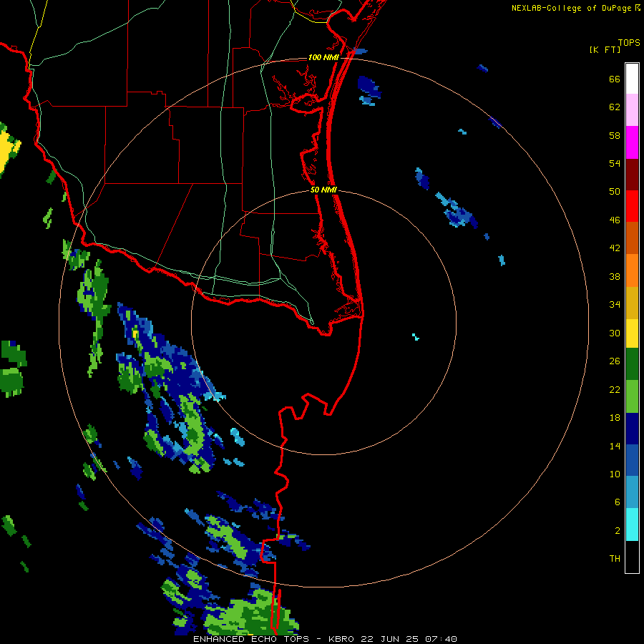Image resolution: width=644 pixels, height=644 pixels.
Task: Click the 2 legend value
Action: coord(618,531)
